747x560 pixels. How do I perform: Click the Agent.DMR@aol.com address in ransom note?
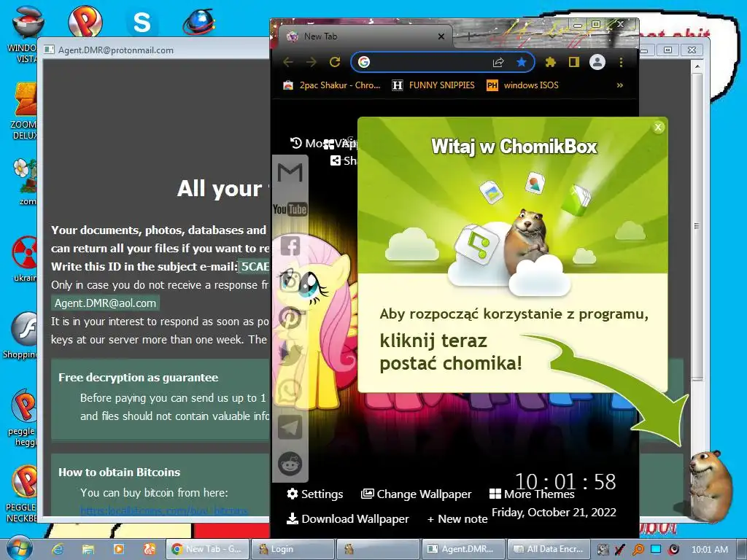(x=105, y=303)
